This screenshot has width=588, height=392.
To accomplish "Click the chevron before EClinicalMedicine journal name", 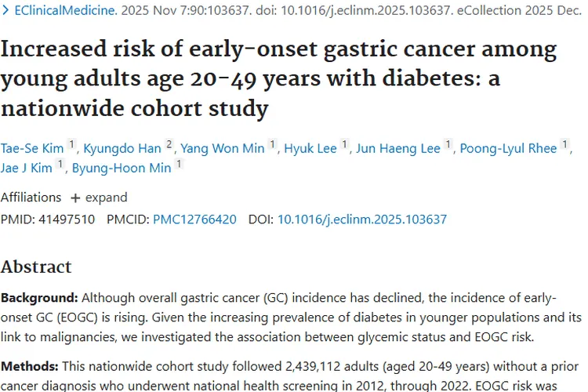I will click(x=7, y=12).
